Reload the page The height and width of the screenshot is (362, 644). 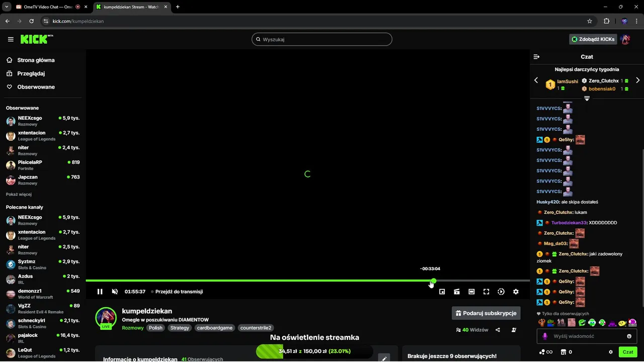click(x=31, y=21)
